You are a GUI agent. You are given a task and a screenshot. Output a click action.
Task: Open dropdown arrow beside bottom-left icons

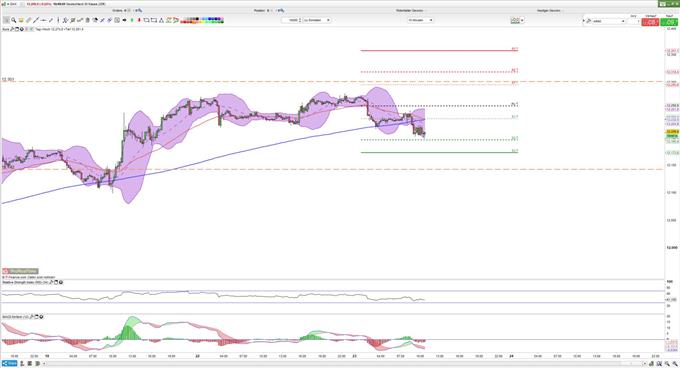(x=44, y=363)
